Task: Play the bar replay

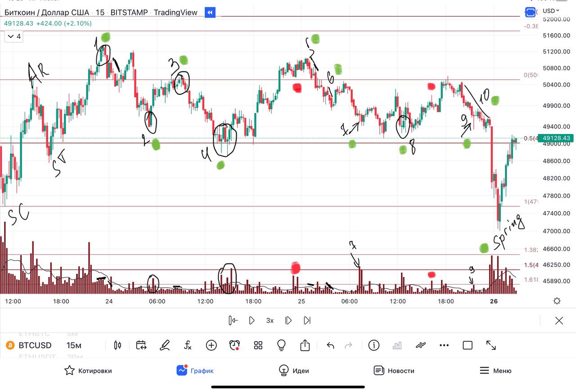Action: 252,321
